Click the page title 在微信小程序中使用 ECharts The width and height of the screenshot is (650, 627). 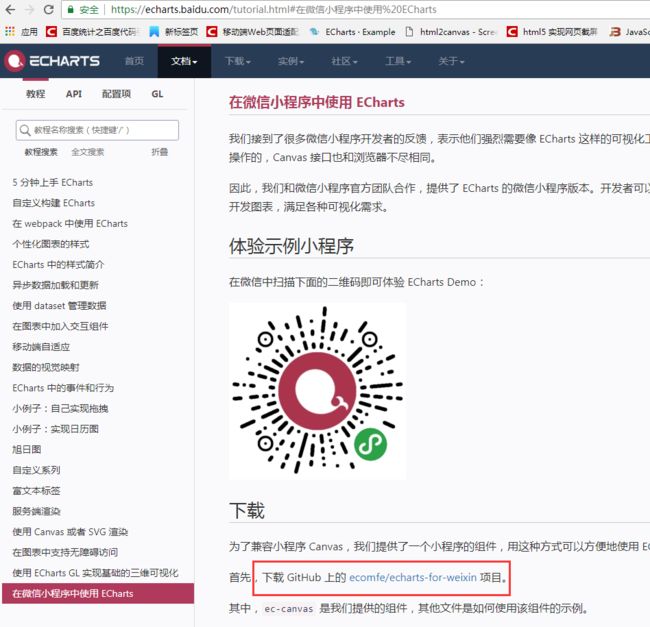point(317,102)
